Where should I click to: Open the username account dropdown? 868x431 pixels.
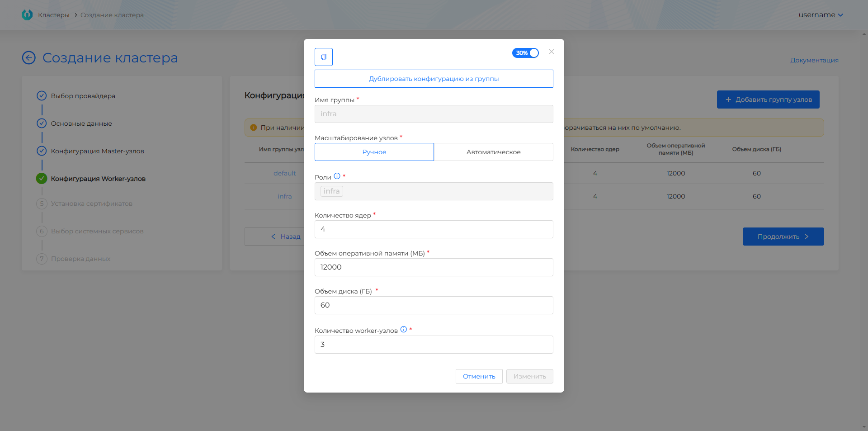[821, 14]
